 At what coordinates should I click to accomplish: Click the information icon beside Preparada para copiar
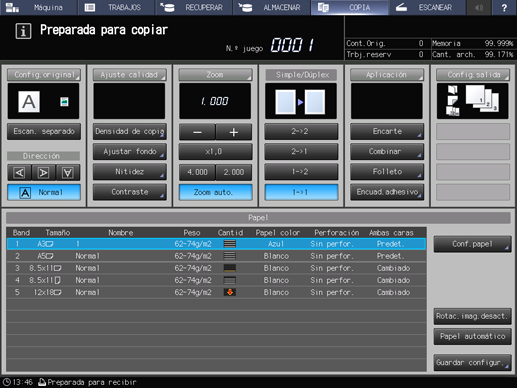[23, 31]
